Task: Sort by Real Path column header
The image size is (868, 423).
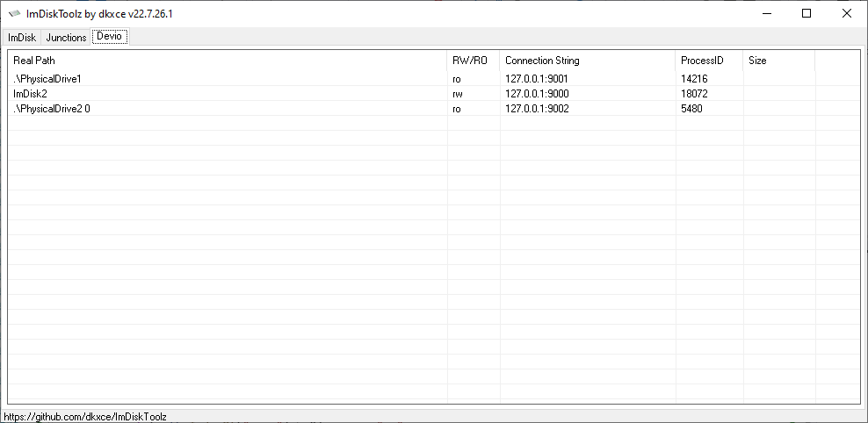Action: tap(228, 61)
